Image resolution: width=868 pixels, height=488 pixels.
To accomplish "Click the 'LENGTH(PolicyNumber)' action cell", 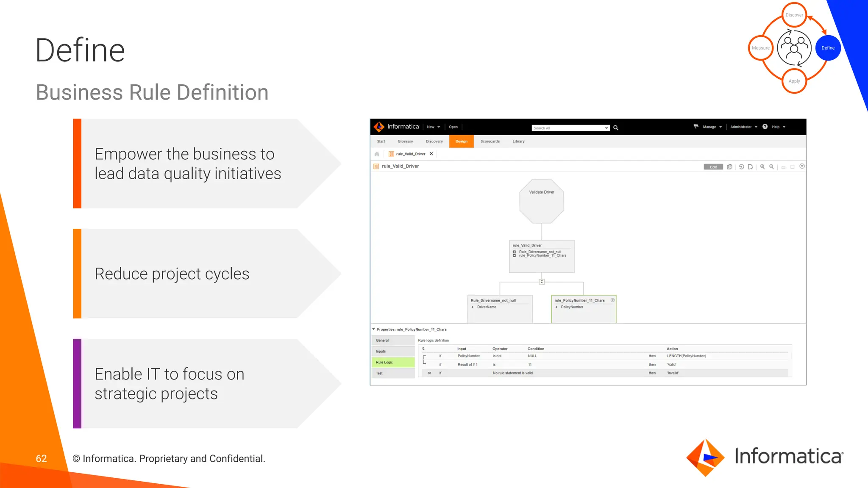I will [x=687, y=356].
